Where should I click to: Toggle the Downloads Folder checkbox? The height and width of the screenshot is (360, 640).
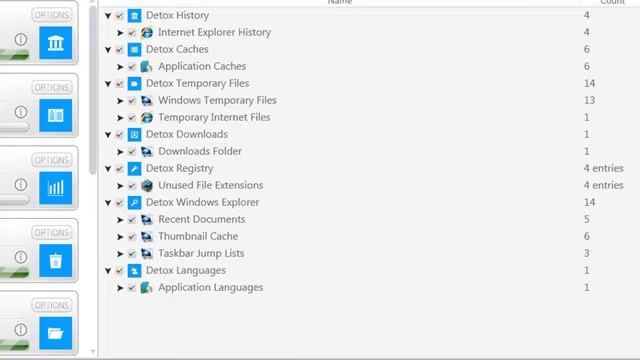(131, 151)
